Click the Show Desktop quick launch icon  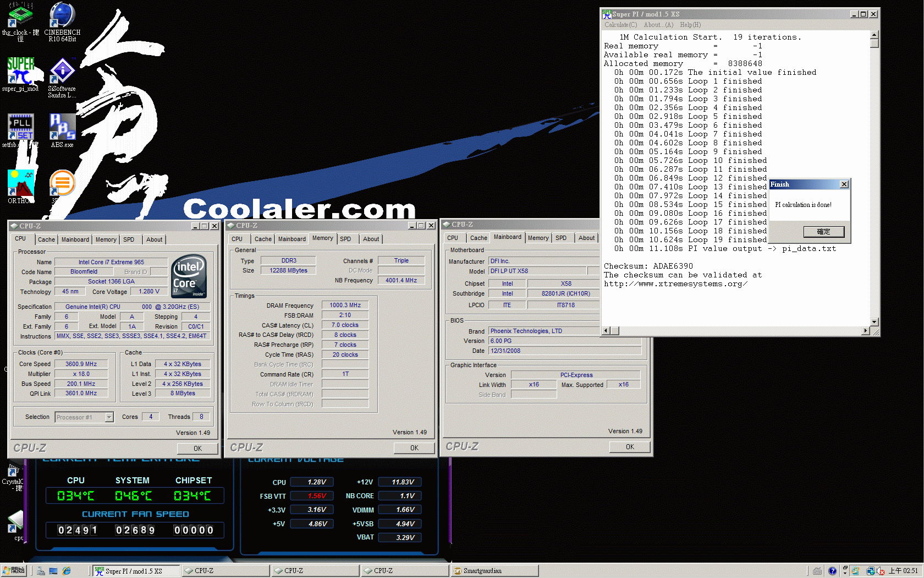pos(53,571)
